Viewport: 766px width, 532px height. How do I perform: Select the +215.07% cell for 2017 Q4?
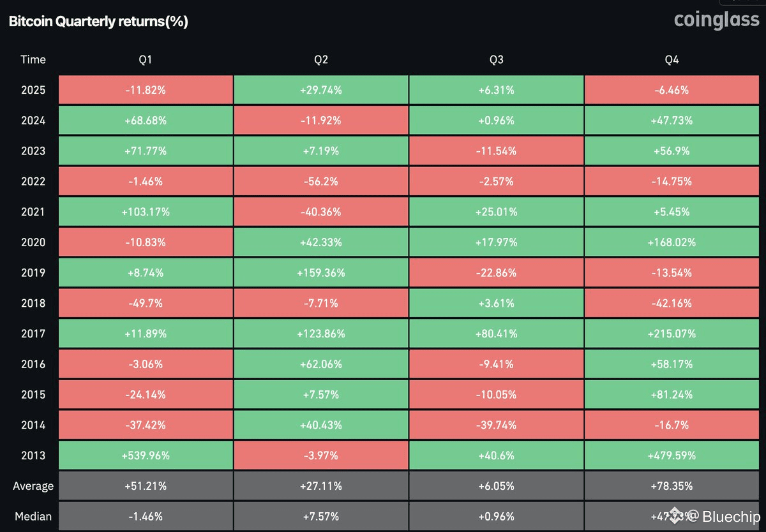click(x=672, y=334)
